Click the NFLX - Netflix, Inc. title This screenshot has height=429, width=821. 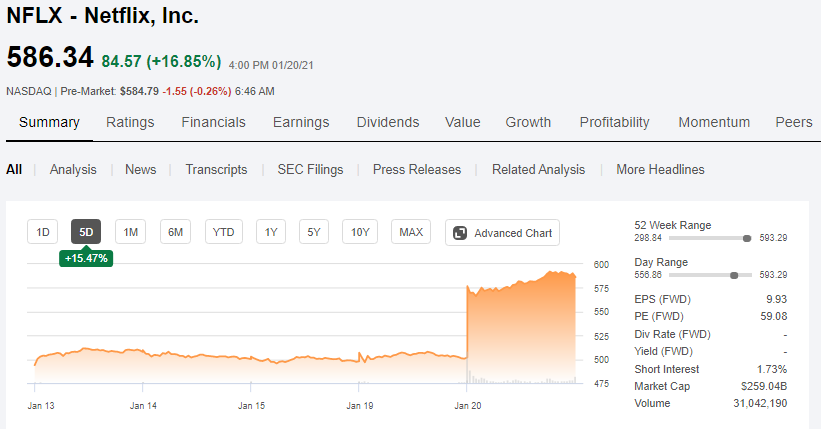[x=103, y=15]
